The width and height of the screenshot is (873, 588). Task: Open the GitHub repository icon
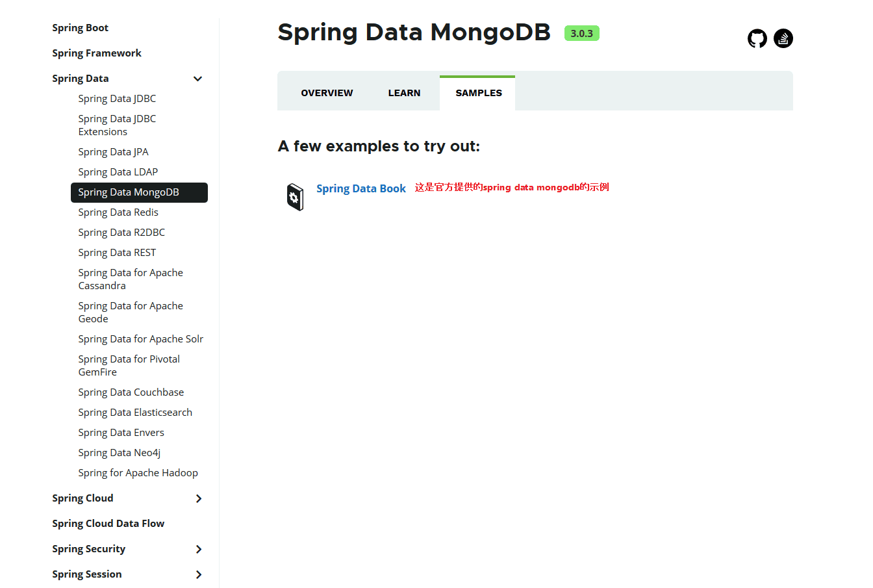tap(757, 38)
